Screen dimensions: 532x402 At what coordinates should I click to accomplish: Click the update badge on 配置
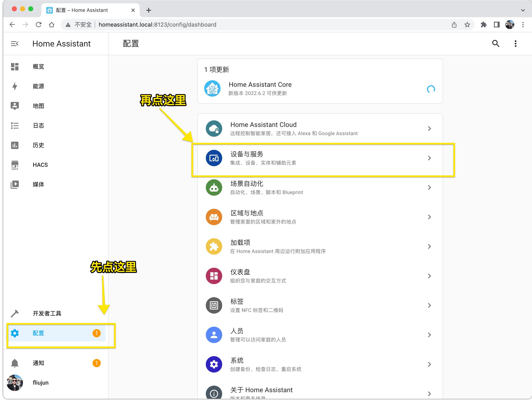click(96, 333)
